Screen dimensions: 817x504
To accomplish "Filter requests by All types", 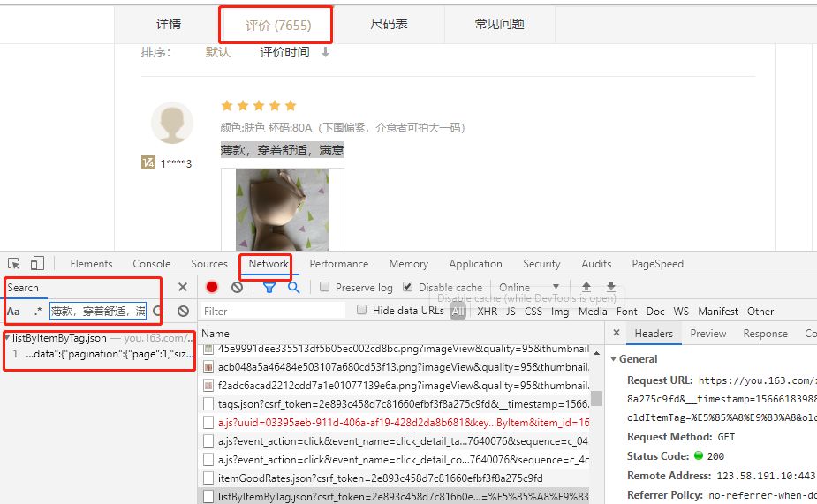I will 458,312.
